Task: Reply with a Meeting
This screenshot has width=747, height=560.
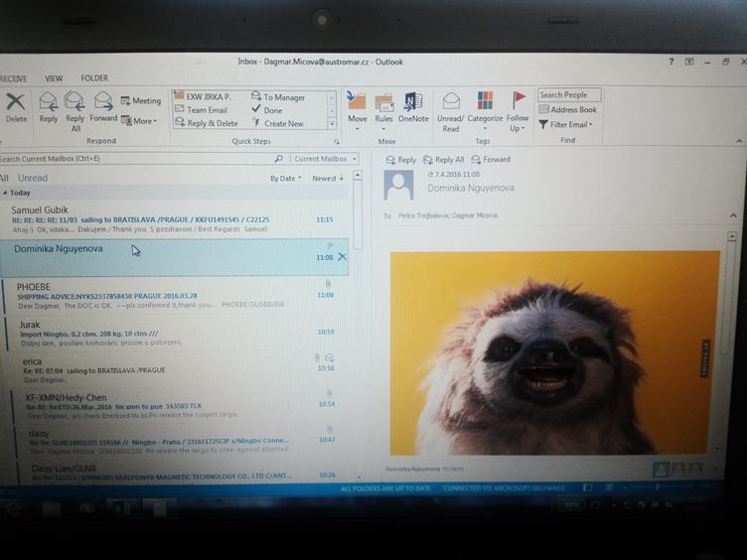Action: [141, 100]
